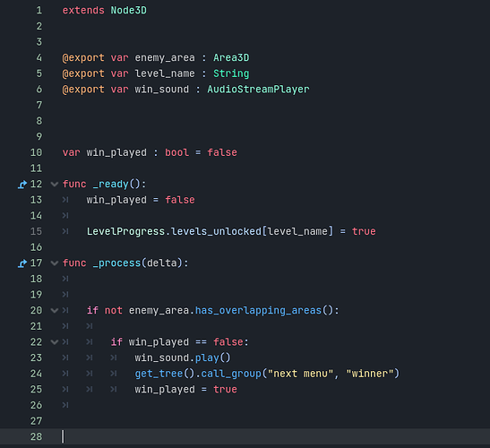
Task: Click the call_group method call
Action: point(231,374)
